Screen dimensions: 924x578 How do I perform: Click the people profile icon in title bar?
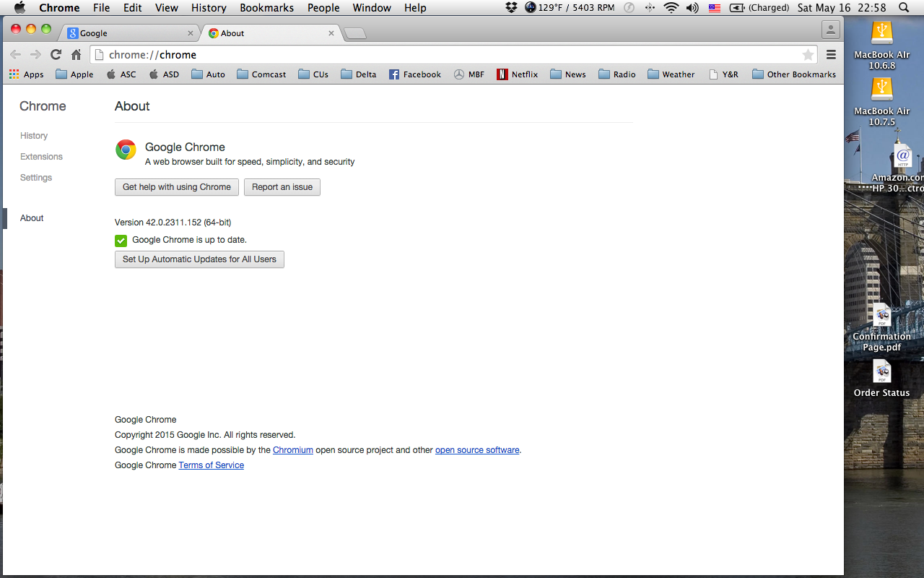click(x=831, y=30)
